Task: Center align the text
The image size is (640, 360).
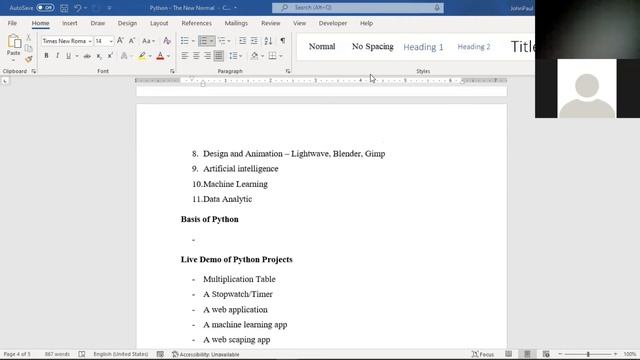Action: (x=196, y=56)
